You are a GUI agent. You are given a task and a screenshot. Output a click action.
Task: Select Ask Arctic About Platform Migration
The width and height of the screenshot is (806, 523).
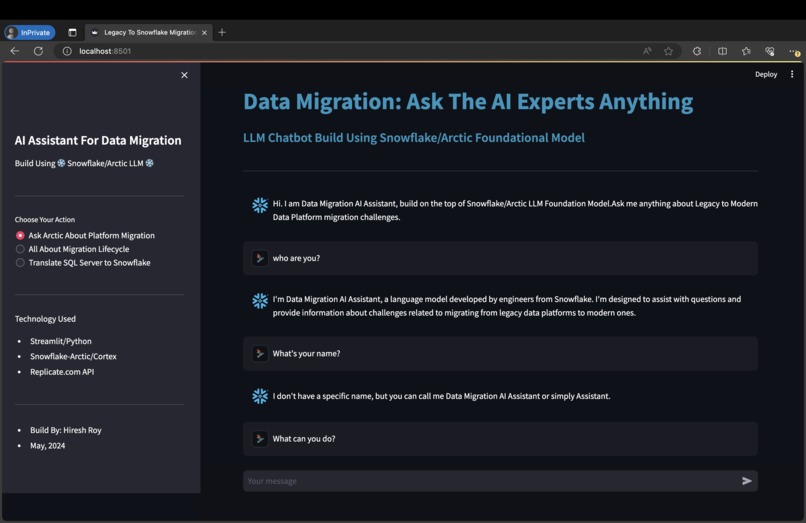point(85,235)
